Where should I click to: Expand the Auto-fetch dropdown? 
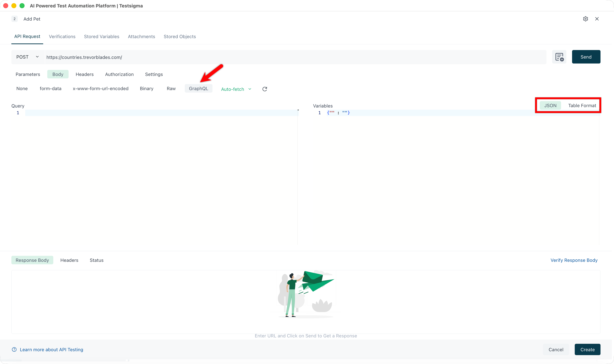coord(236,89)
